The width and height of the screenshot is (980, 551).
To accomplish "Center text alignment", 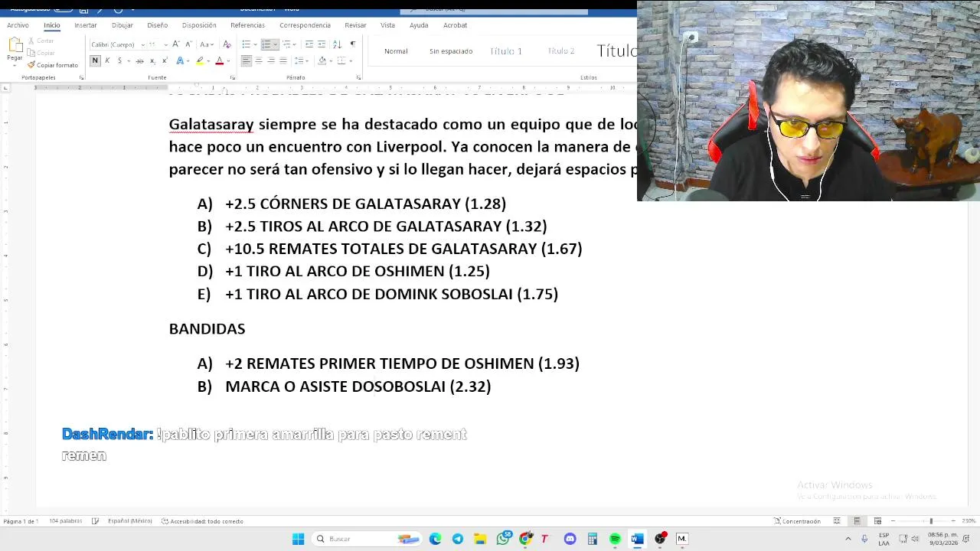I will 259,60.
